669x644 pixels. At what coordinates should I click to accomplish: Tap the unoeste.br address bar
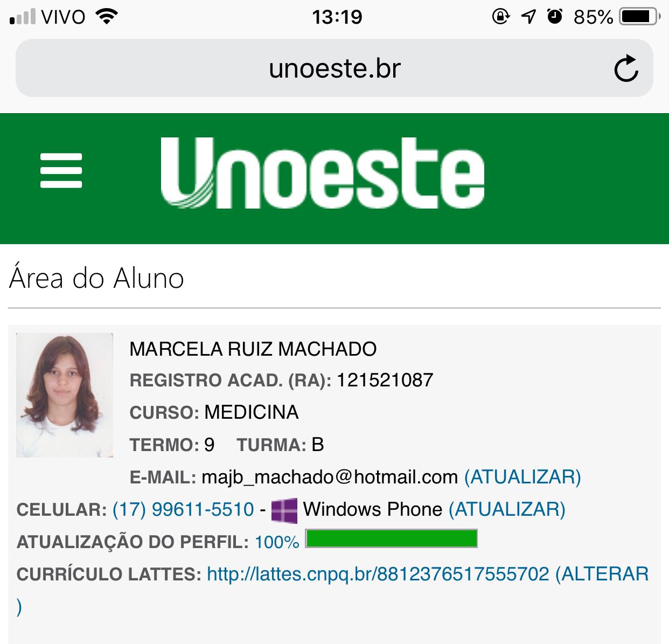tap(334, 68)
